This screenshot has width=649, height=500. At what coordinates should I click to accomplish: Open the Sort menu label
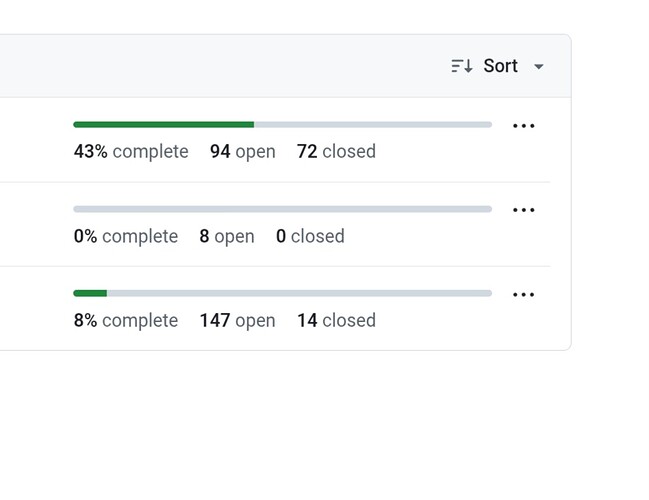point(500,67)
